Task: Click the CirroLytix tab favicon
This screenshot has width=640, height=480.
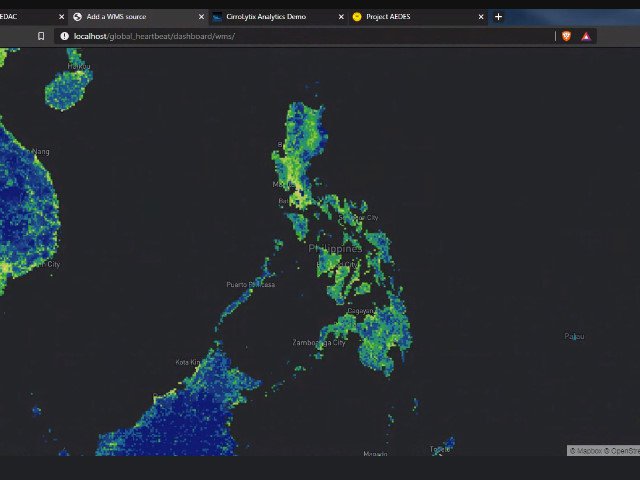Action: pyautogui.click(x=217, y=17)
